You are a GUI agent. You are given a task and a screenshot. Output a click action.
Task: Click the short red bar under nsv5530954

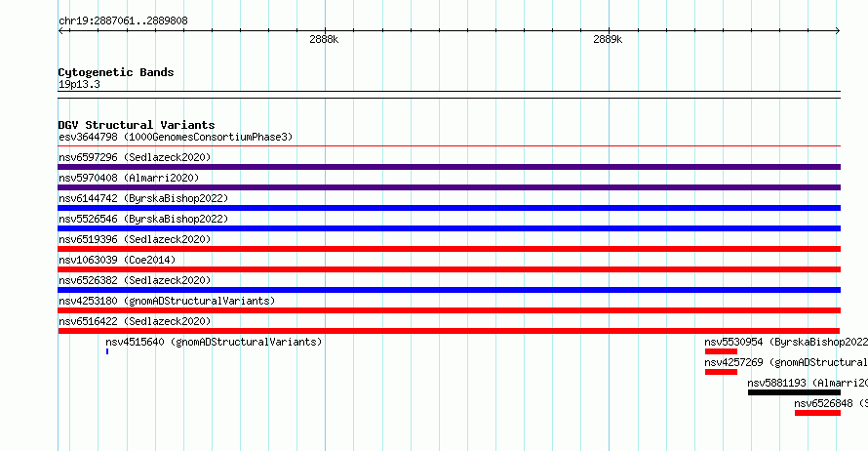pos(721,351)
